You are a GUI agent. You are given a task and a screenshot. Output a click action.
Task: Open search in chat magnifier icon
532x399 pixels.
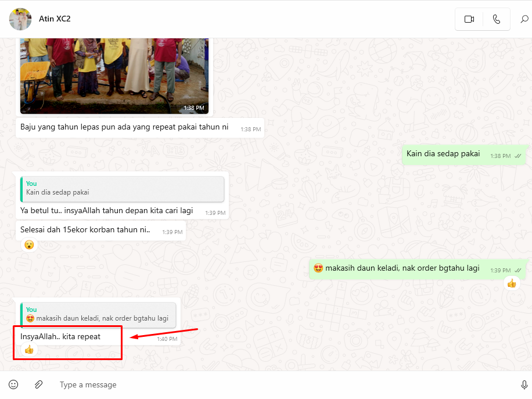tap(524, 19)
